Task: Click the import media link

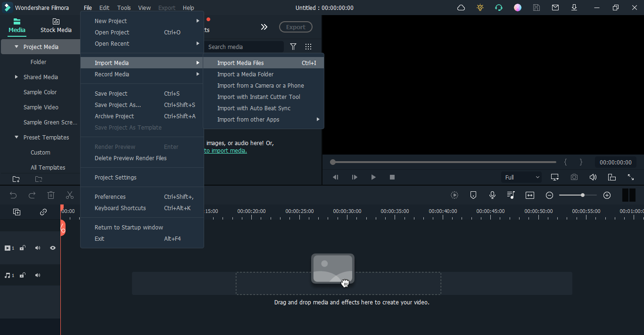Action: pos(225,151)
